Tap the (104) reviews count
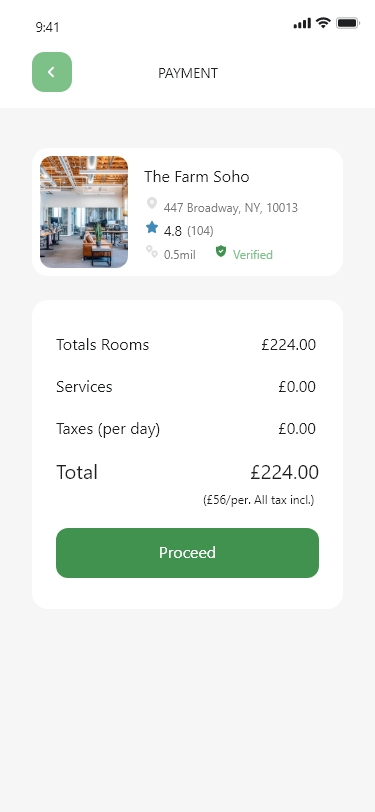The width and height of the screenshot is (375, 812). 200,230
